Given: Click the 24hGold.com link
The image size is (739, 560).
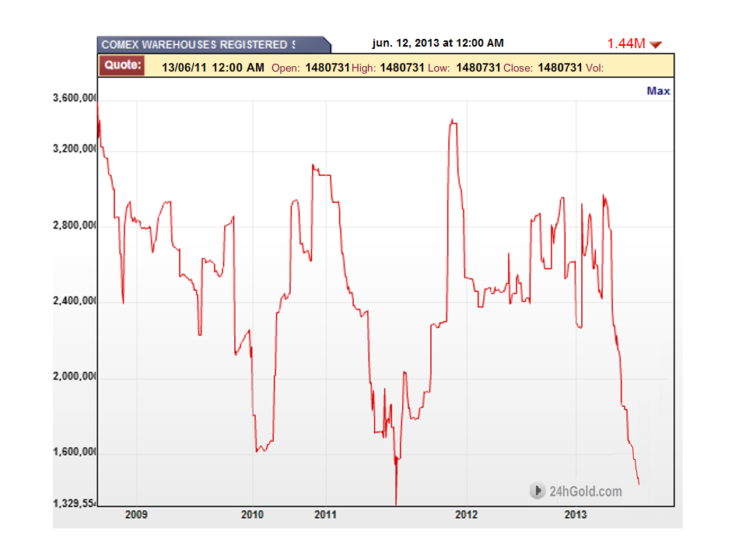Looking at the screenshot, I should (x=585, y=492).
